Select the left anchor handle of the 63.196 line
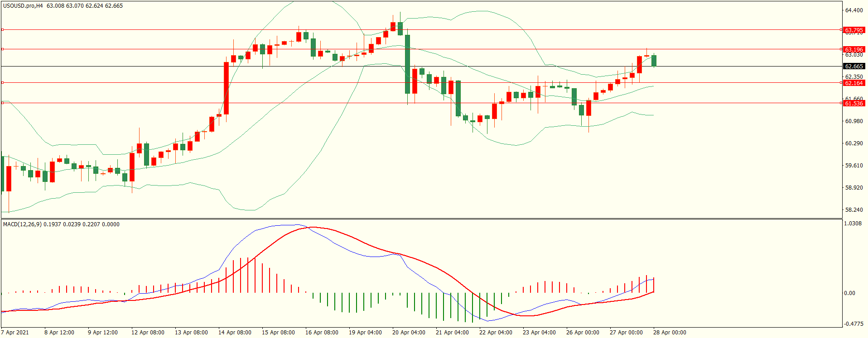Viewport: 868px width, 338px height. tap(2, 49)
